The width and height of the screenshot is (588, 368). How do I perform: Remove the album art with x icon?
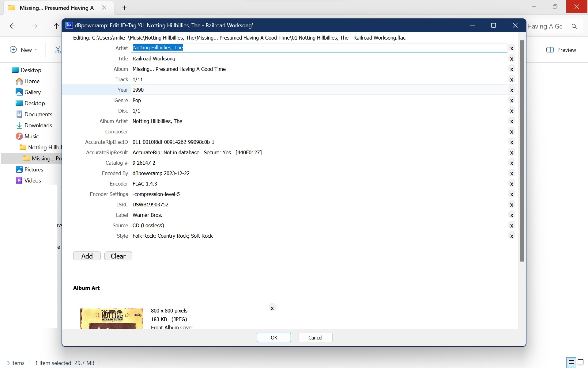point(272,308)
